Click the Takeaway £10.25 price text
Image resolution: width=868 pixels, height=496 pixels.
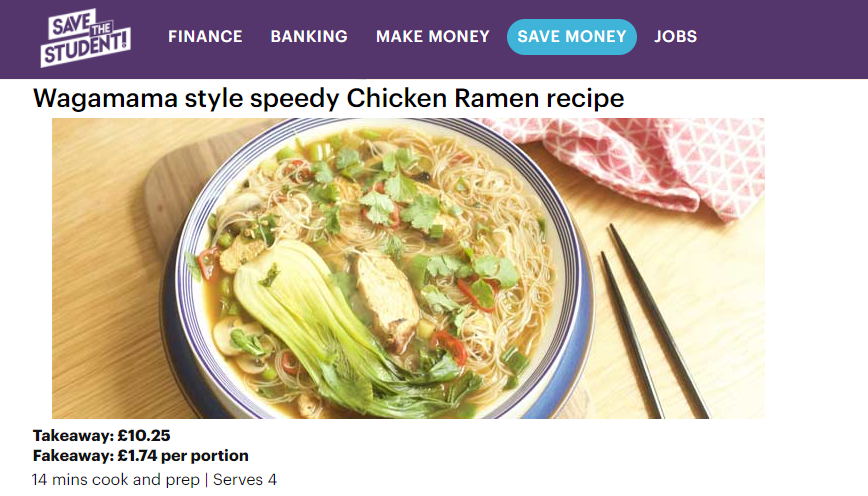point(101,436)
